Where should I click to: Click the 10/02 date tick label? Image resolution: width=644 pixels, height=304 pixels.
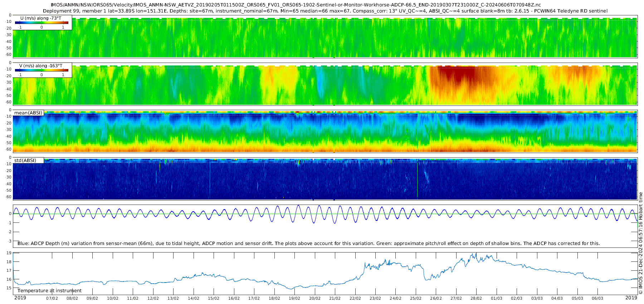113,298
